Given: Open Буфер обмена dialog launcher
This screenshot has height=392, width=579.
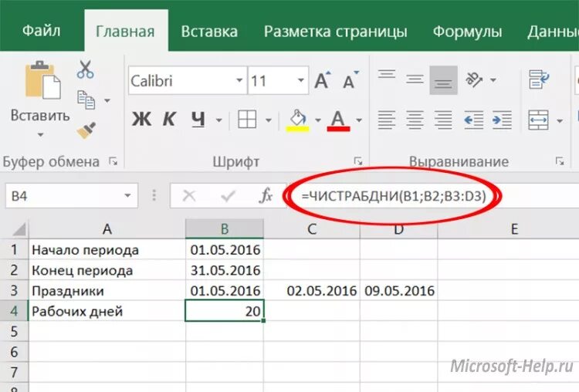Looking at the screenshot, I should (113, 161).
